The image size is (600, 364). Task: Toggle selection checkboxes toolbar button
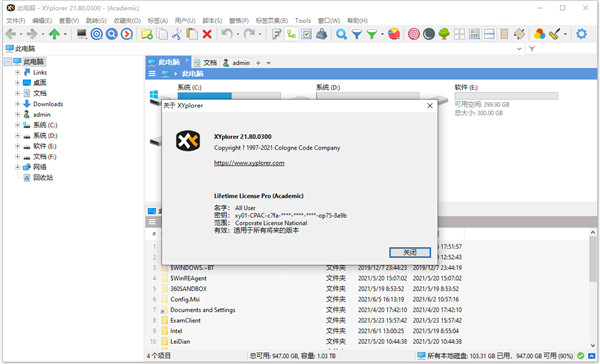tap(307, 34)
